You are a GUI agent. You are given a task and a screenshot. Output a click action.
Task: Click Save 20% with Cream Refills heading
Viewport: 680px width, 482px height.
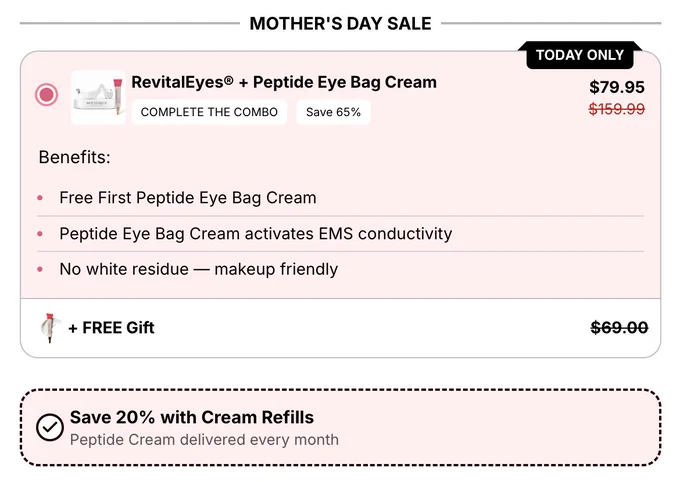tap(192, 417)
